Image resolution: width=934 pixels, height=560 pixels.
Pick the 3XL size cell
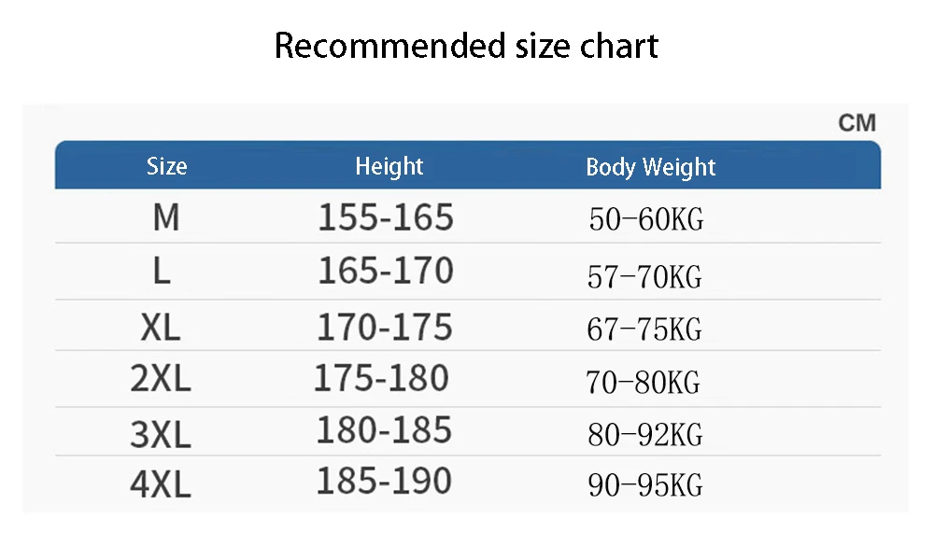pyautogui.click(x=161, y=434)
